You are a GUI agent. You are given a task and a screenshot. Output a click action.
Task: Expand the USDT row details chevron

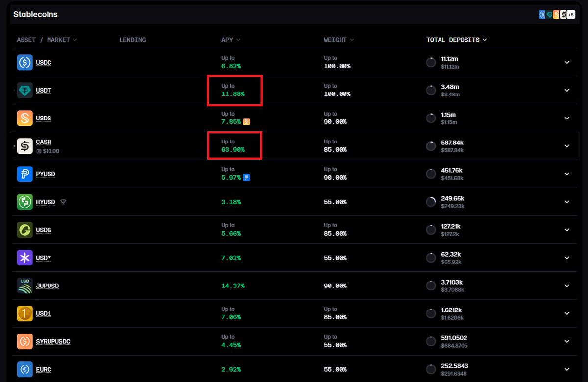[x=567, y=90]
